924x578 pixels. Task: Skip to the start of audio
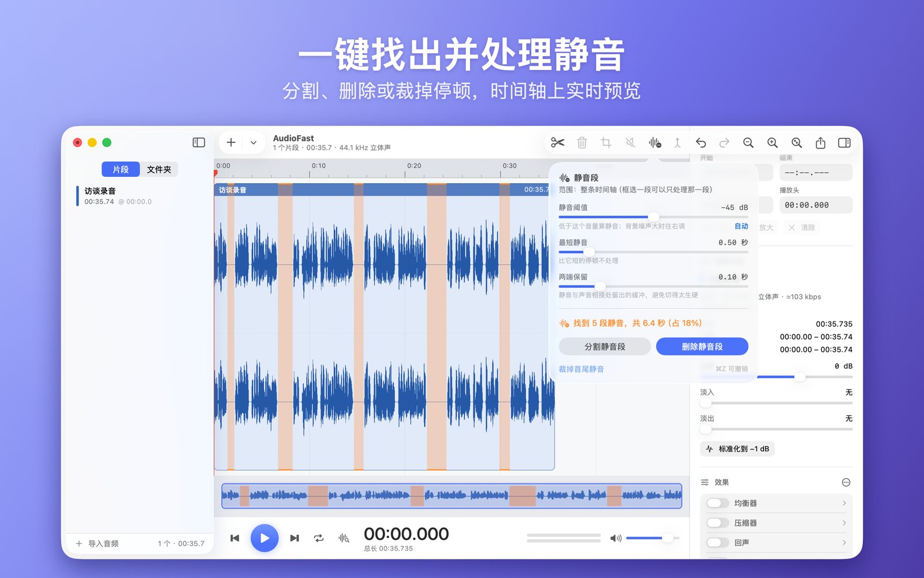tap(234, 538)
